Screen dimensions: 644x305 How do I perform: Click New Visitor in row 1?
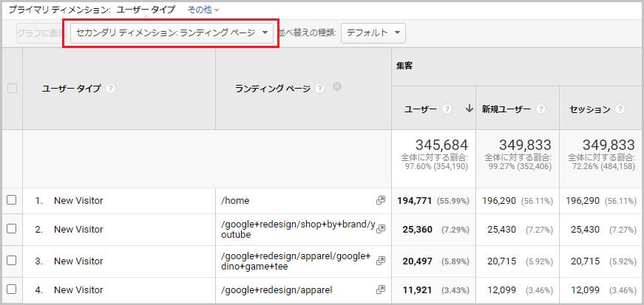pos(78,201)
